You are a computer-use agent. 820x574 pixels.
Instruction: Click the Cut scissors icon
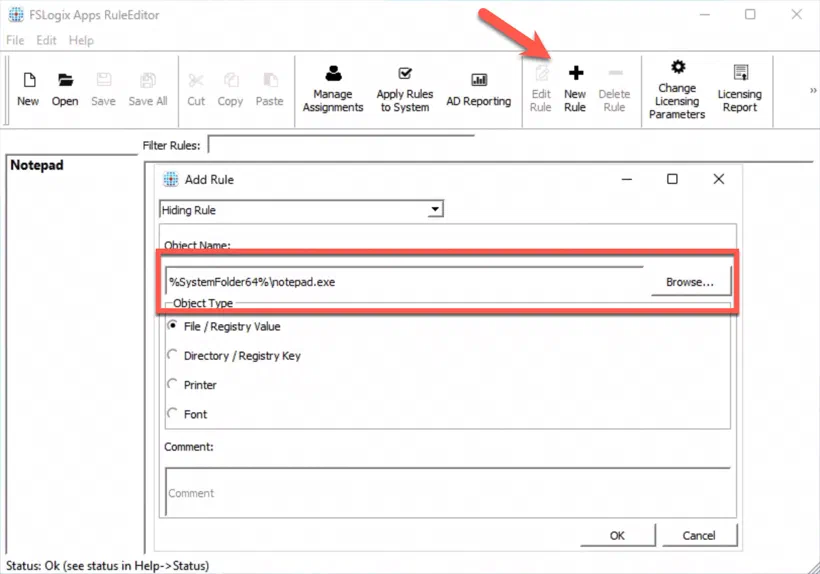(x=196, y=80)
